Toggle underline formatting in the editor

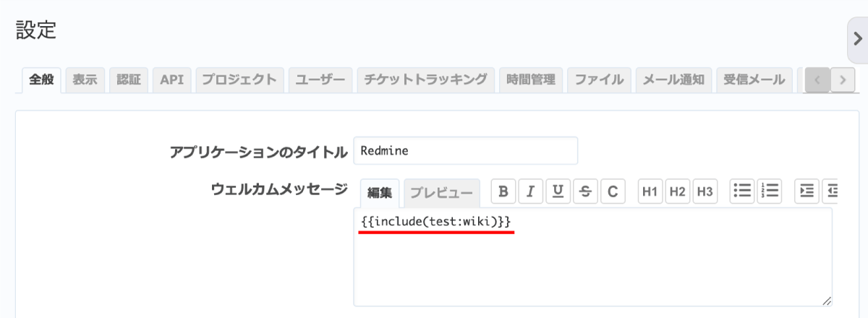[558, 192]
